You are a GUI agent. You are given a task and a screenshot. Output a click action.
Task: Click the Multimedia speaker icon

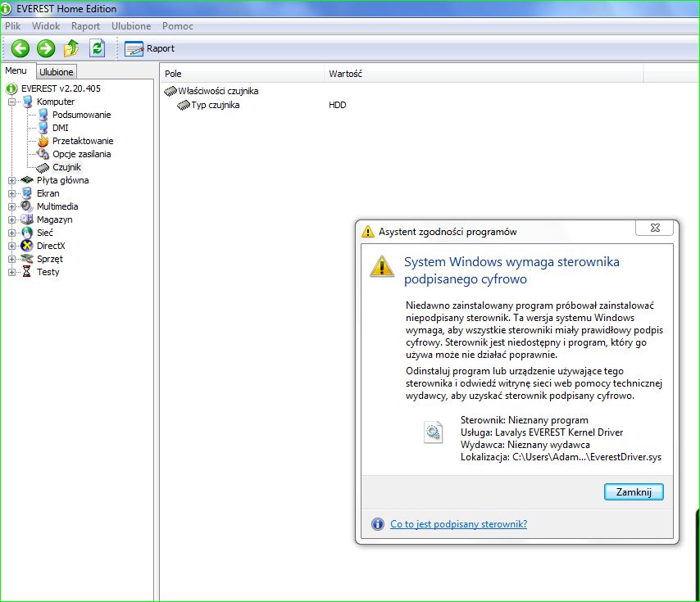click(27, 206)
